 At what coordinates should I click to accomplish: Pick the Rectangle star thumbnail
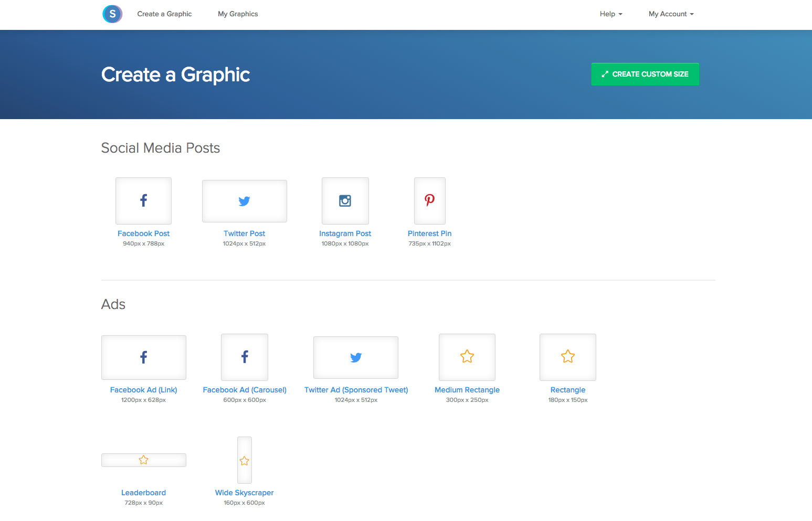click(568, 357)
